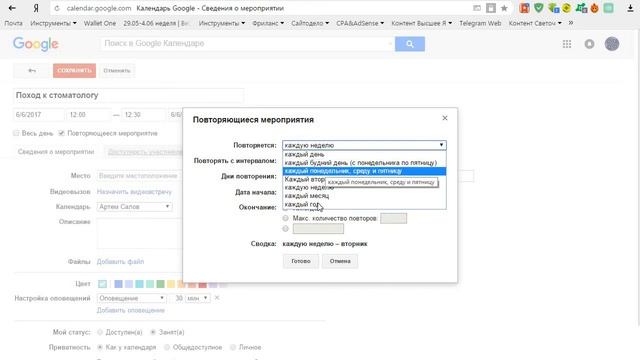
Task: Close the recurring events dialog
Action: tap(445, 118)
